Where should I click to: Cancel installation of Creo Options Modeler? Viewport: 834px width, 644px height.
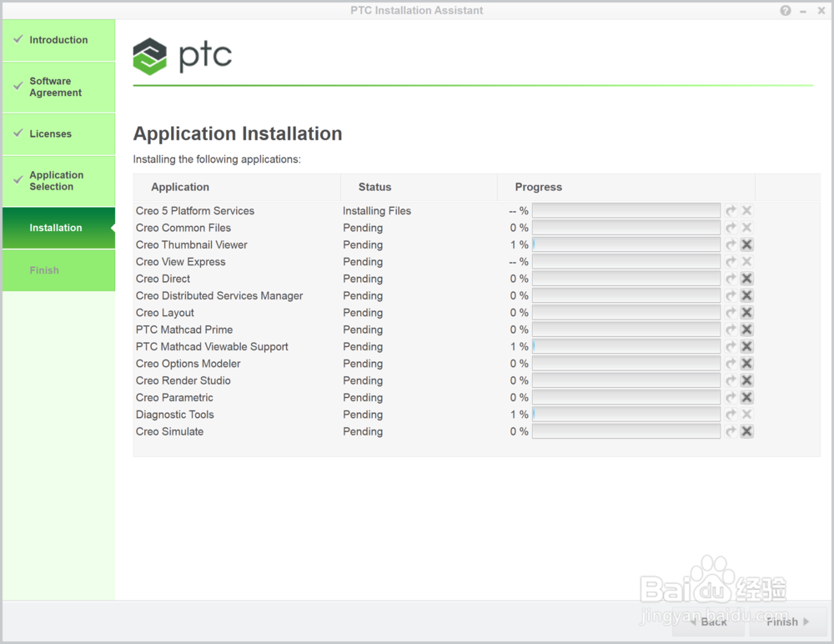746,364
